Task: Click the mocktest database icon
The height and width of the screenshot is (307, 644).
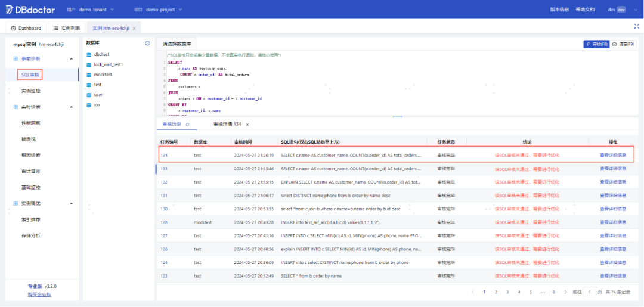Action: [89, 75]
